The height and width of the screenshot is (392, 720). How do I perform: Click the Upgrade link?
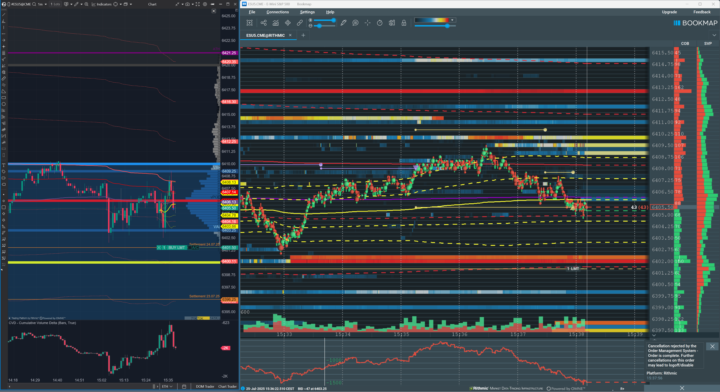669,12
